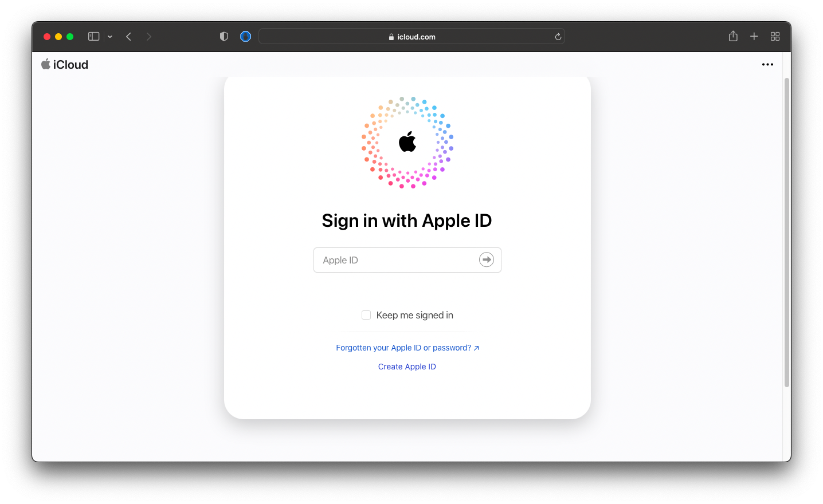Image resolution: width=823 pixels, height=504 pixels.
Task: Click the icloud.com address bar
Action: click(x=411, y=36)
